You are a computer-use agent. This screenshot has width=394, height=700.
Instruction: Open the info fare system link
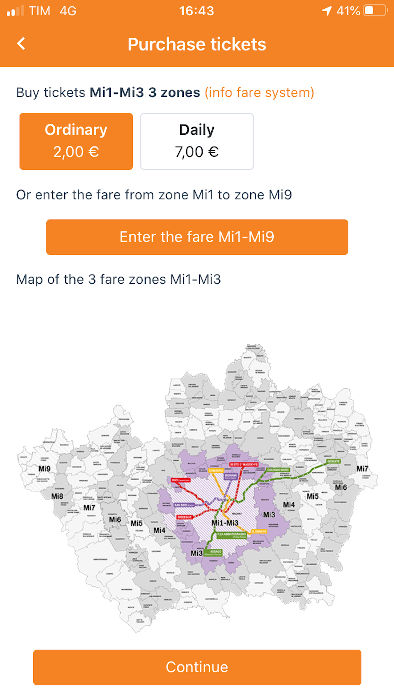point(259,92)
